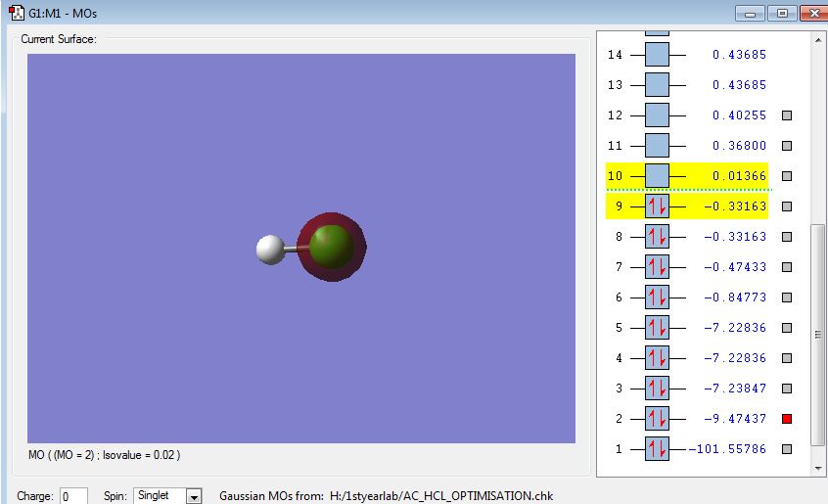The height and width of the screenshot is (504, 828).
Task: Click the orbital box for MO 14
Action: [657, 55]
